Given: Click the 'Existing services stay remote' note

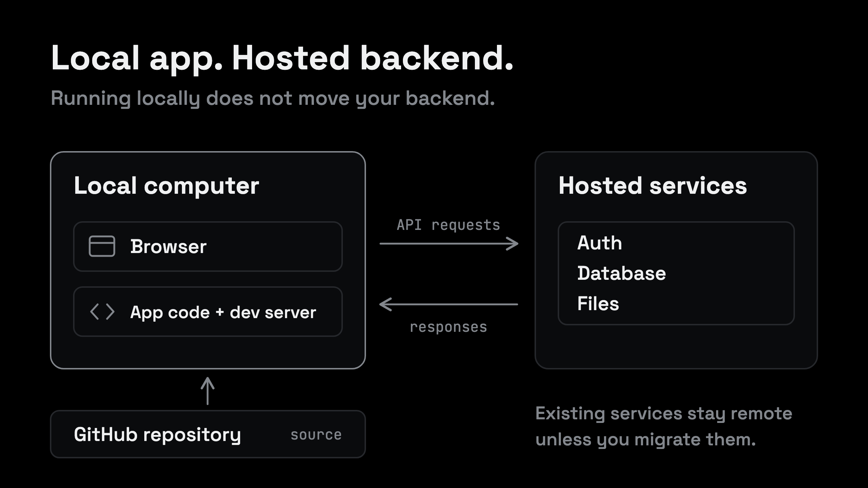Looking at the screenshot, I should 664,427.
